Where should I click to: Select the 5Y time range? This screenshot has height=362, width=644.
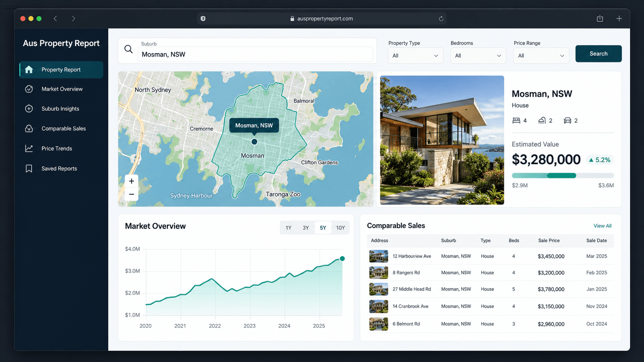click(323, 228)
